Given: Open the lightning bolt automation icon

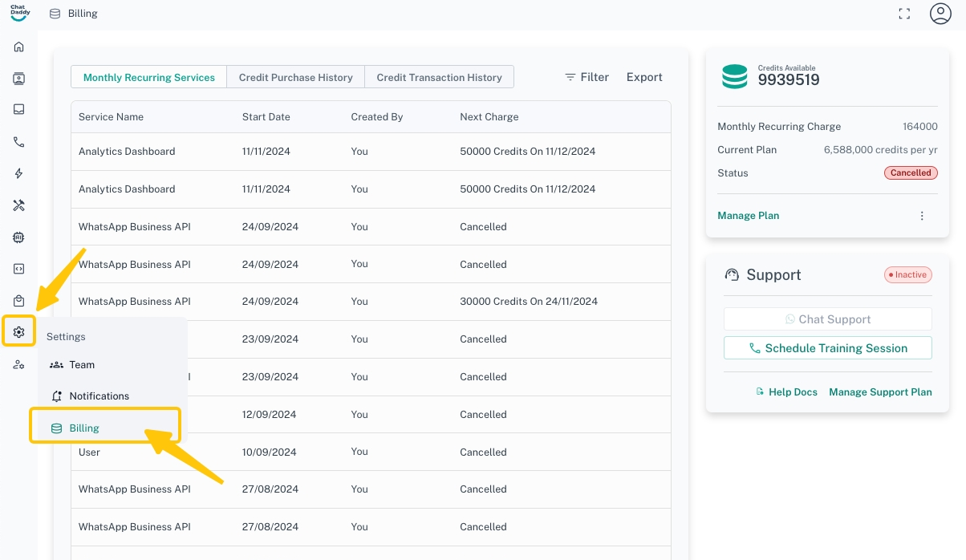Looking at the screenshot, I should coord(19,173).
